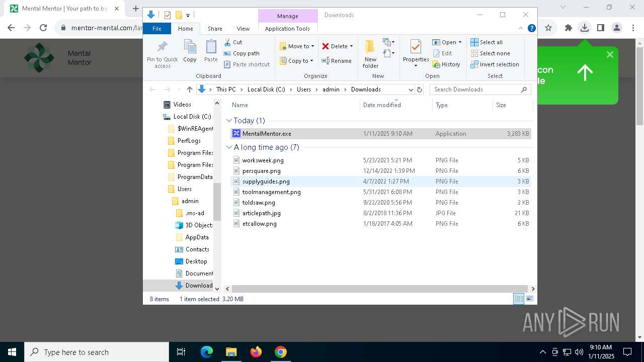The image size is (644, 362).
Task: Open the Move to dropdown
Action: pyautogui.click(x=296, y=46)
